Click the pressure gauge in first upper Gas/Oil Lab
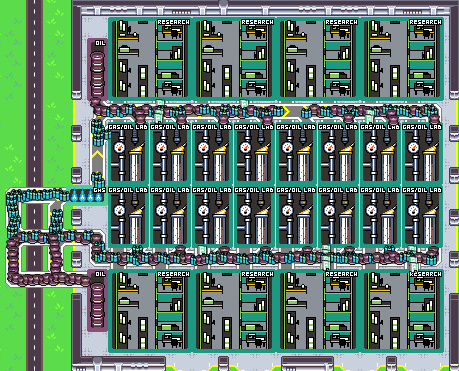 [119, 147]
